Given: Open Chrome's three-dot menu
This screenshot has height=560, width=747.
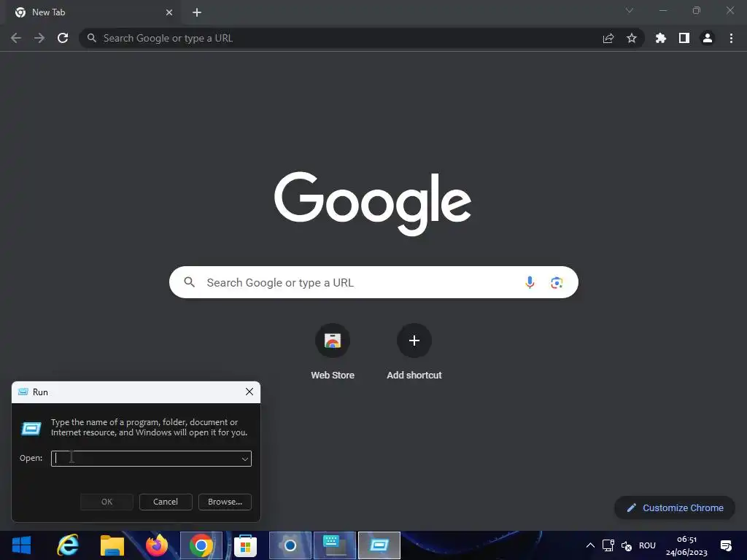Looking at the screenshot, I should pyautogui.click(x=731, y=38).
